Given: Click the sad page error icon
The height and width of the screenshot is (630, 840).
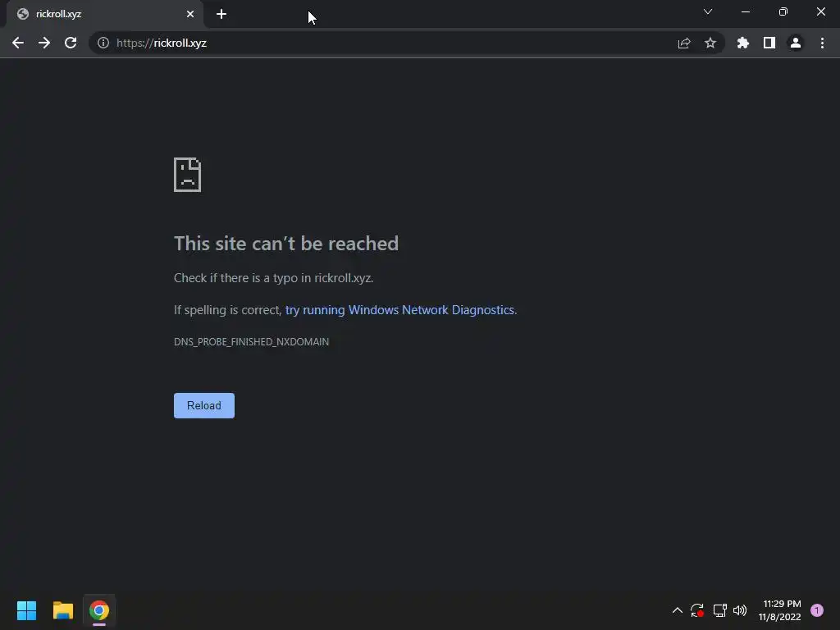Looking at the screenshot, I should pos(188,175).
